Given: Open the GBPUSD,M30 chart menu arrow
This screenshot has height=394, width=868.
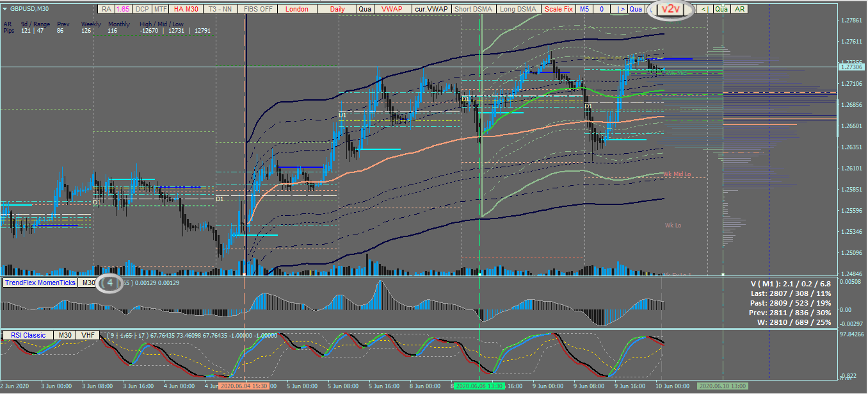Looking at the screenshot, I should point(4,9).
